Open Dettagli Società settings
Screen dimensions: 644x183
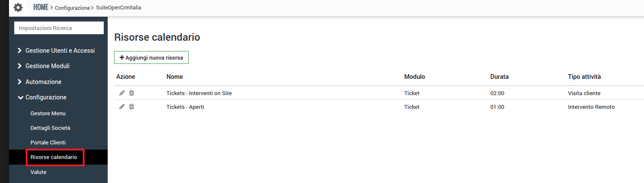point(50,128)
